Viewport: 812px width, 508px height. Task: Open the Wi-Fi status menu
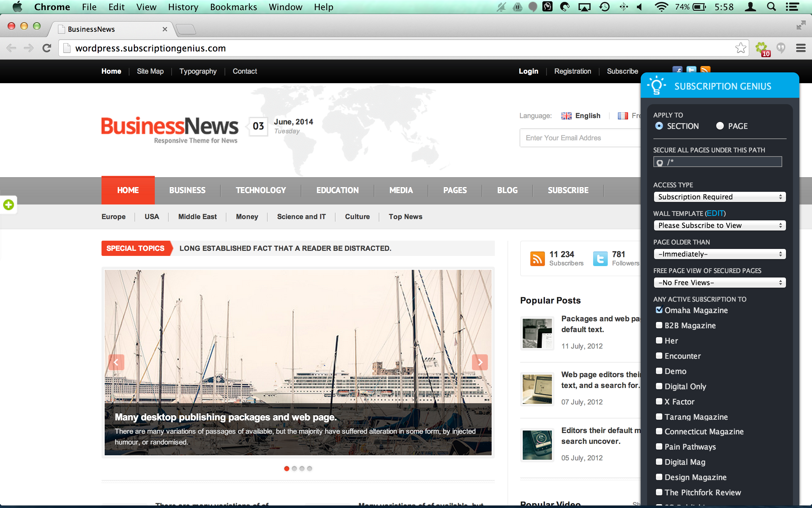coord(661,7)
